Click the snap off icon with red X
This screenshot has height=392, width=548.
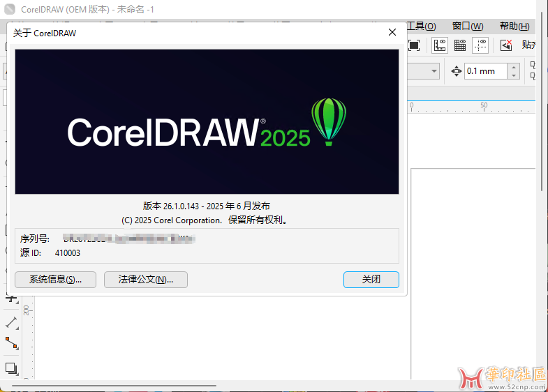point(506,45)
